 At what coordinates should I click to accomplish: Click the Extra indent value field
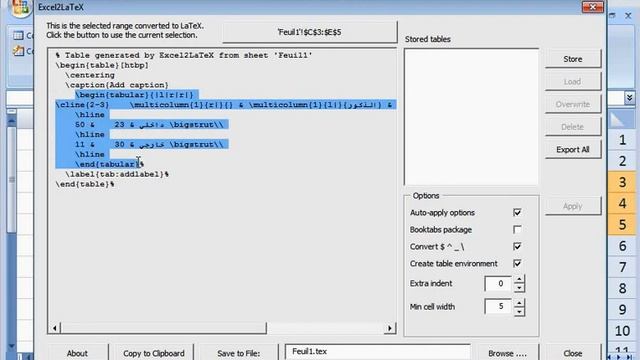(499, 284)
